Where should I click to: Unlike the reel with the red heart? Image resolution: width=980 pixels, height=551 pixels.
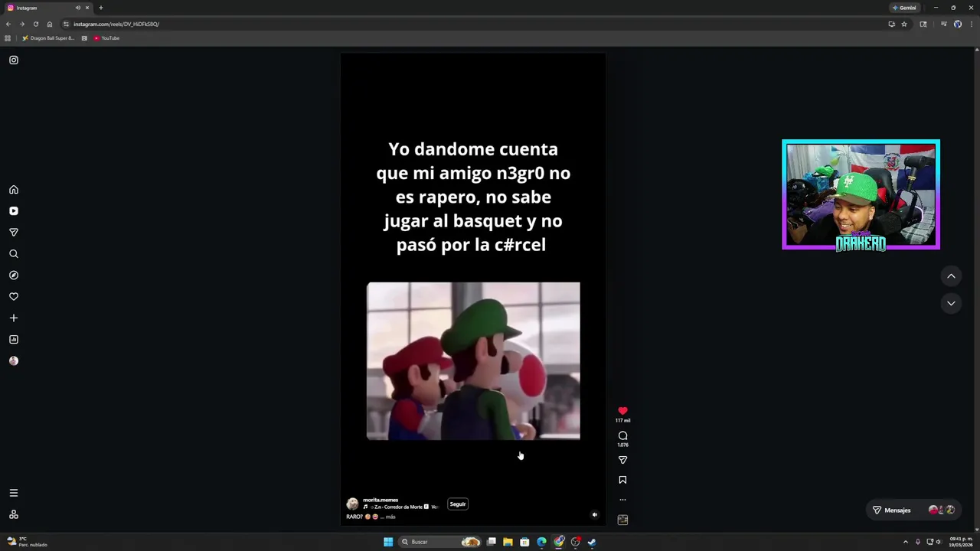click(622, 411)
